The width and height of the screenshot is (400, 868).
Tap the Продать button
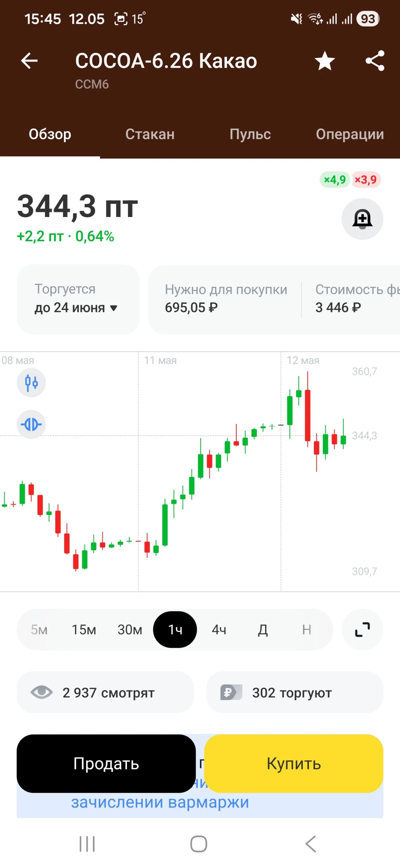click(106, 764)
